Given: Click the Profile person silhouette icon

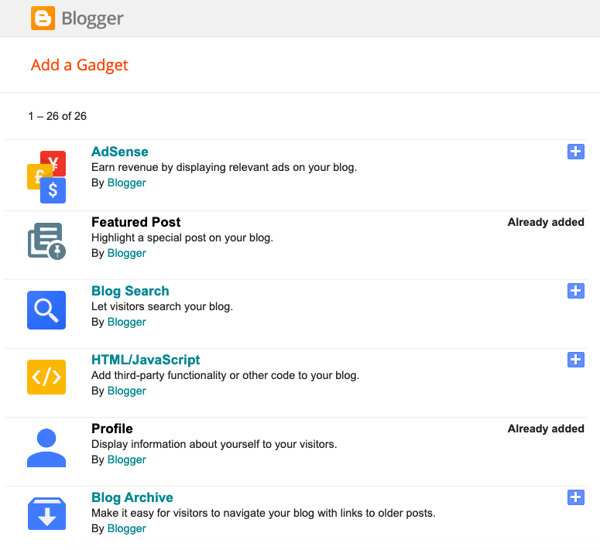Looking at the screenshot, I should tap(46, 447).
